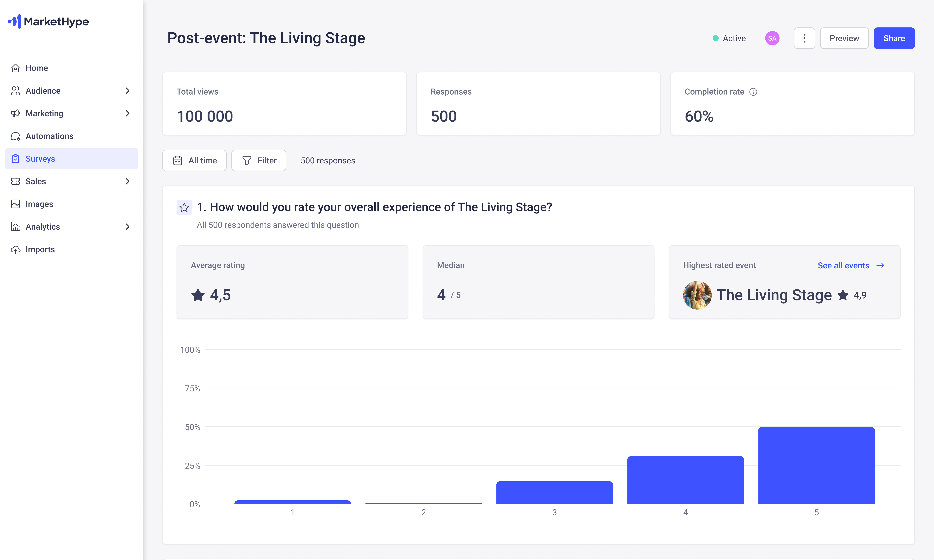This screenshot has height=560, width=934.
Task: Click the Home house icon in sidebar
Action: point(16,68)
